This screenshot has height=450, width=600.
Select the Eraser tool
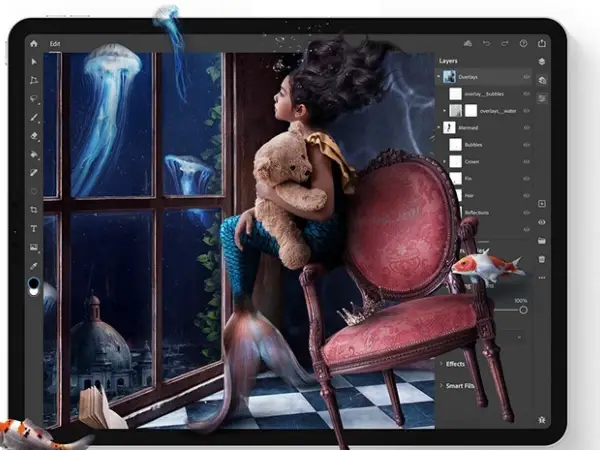coord(34,136)
